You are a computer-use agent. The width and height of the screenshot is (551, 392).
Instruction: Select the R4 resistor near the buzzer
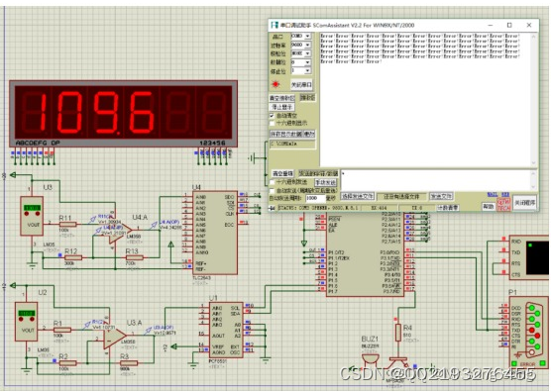(x=397, y=332)
